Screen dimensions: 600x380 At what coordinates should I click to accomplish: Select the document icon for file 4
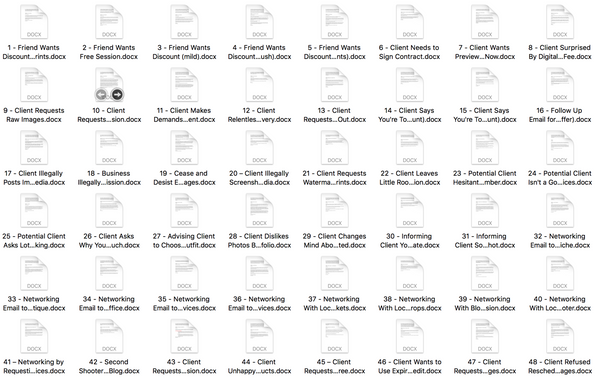259,22
